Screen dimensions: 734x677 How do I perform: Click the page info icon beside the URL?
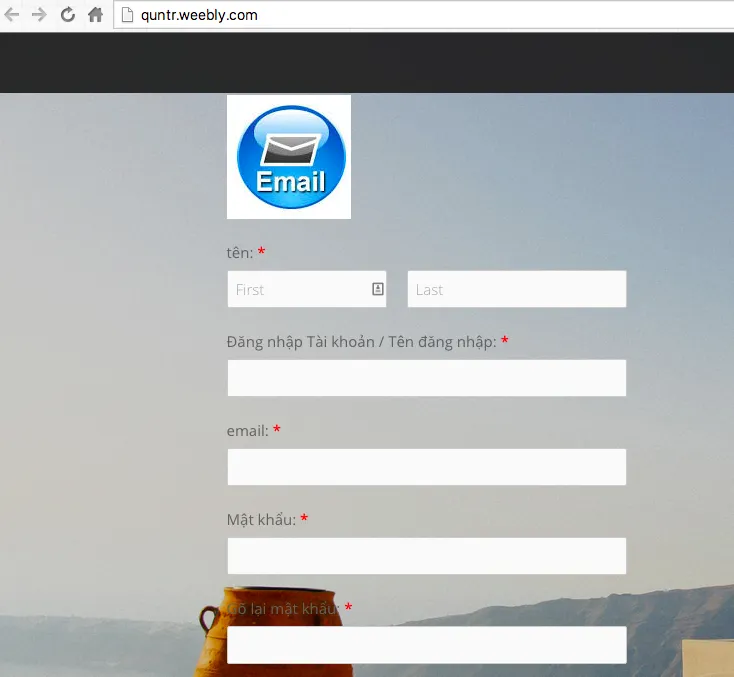[127, 15]
